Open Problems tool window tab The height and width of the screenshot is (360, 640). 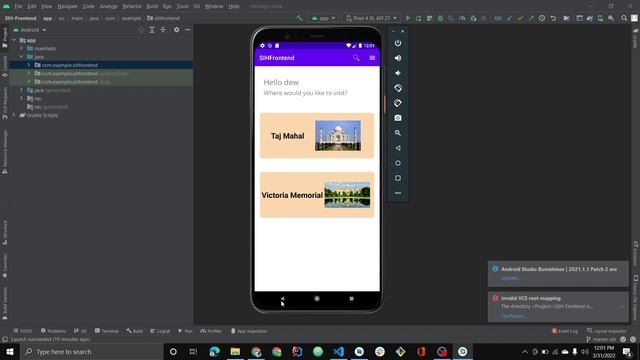[x=53, y=331]
